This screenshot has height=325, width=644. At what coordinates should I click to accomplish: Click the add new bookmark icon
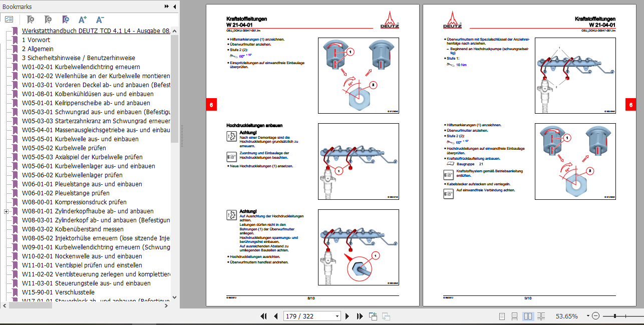coord(48,20)
